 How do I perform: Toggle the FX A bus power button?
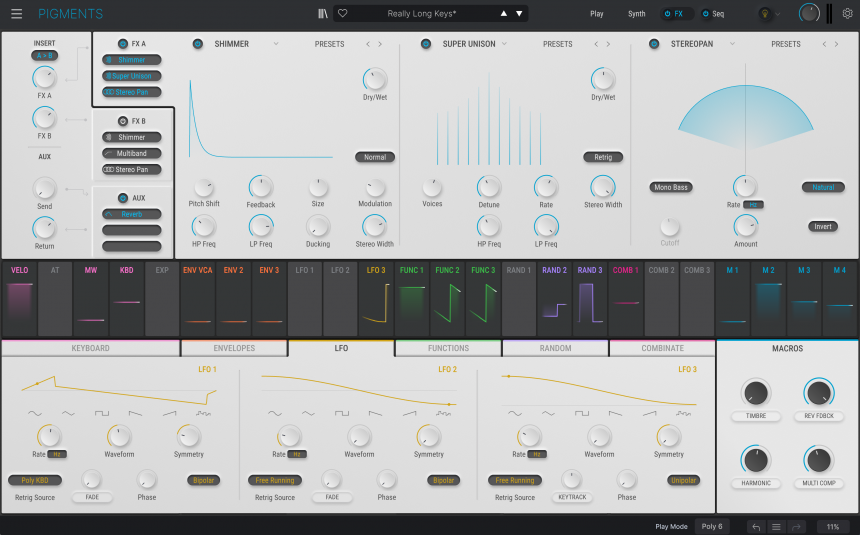[x=123, y=44]
